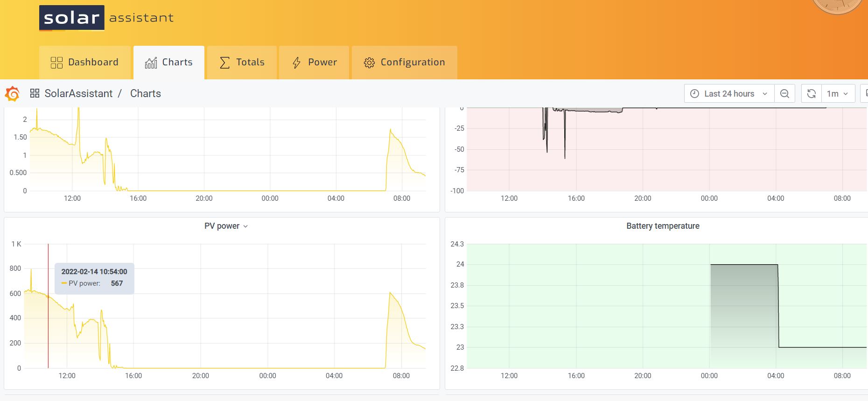Click the clock icon in time picker
This screenshot has width=868, height=401.
pos(694,93)
